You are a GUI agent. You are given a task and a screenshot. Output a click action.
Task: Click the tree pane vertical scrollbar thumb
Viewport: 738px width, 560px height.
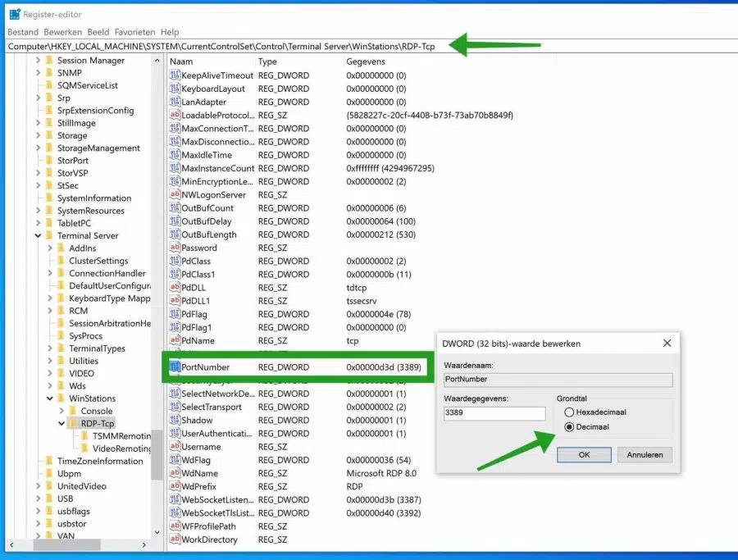(157, 454)
